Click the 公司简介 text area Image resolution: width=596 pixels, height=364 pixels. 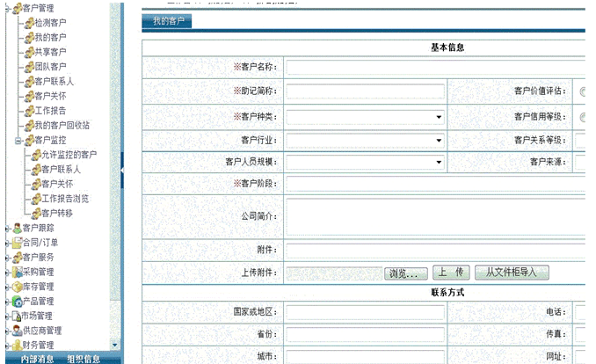(x=436, y=217)
